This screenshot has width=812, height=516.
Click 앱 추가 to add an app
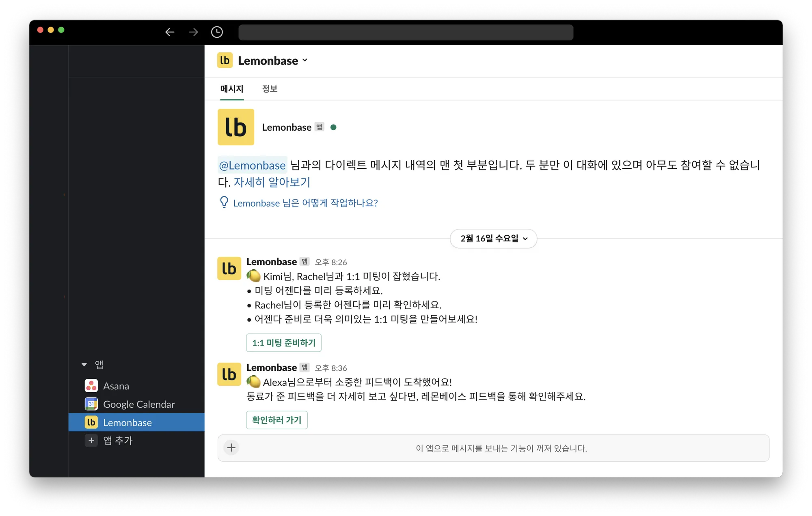(x=136, y=441)
